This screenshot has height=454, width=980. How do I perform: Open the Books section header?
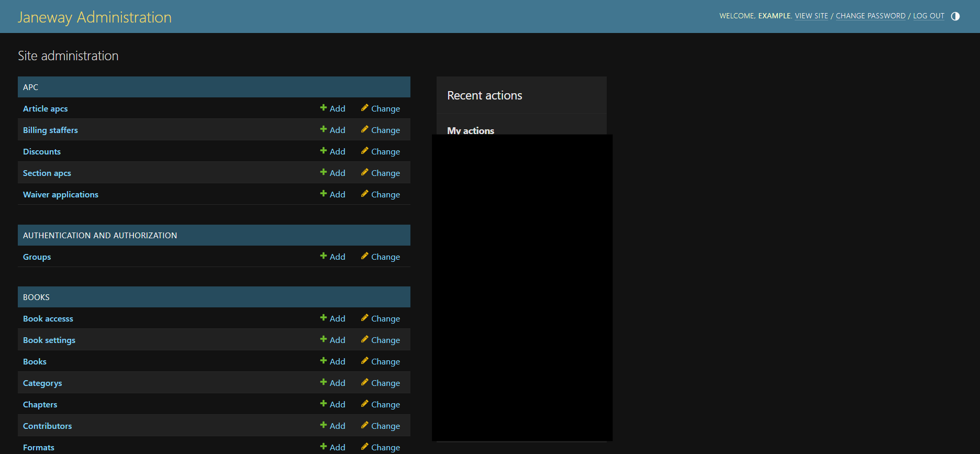[36, 297]
